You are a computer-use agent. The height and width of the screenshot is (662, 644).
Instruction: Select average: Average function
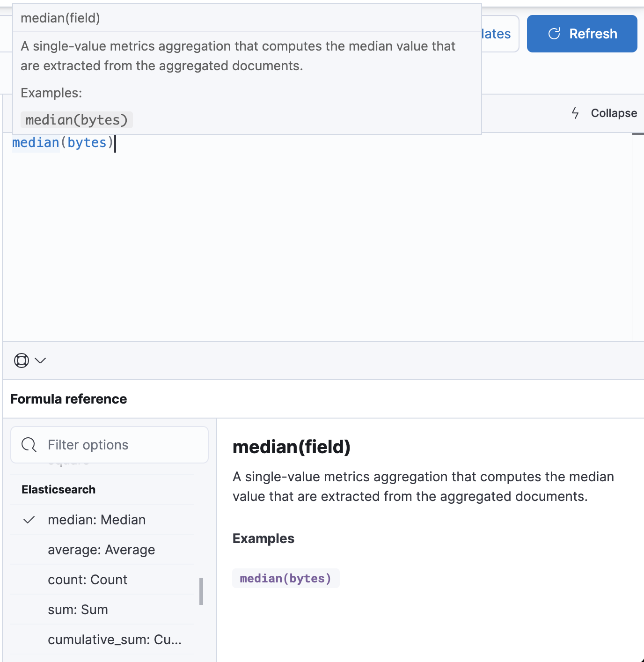101,550
